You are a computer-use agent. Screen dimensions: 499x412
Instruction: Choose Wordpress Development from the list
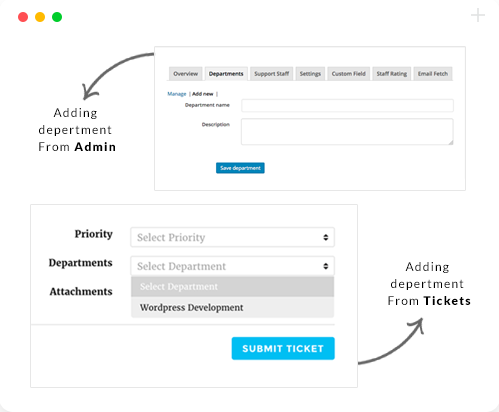tap(232, 307)
